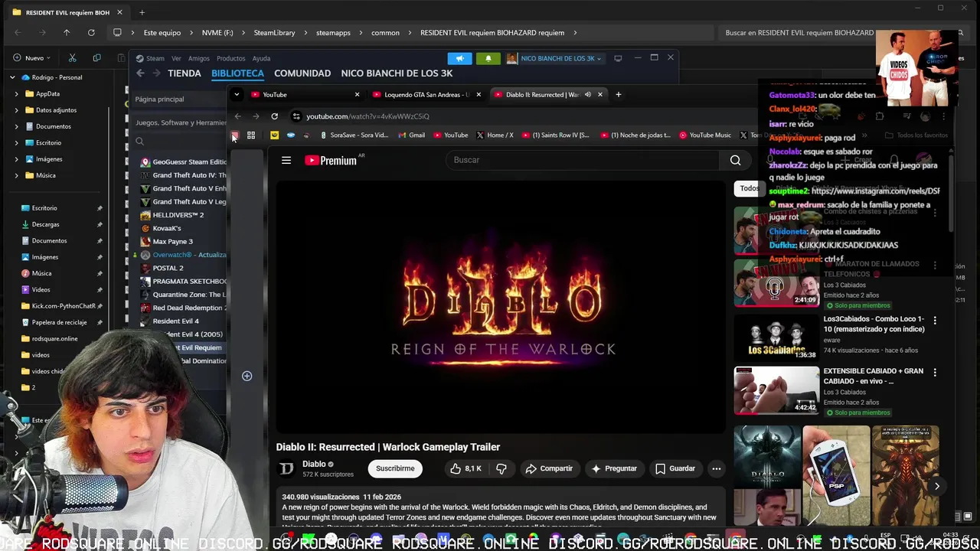Select POSTAL 2 in Steam library
Screen dimensions: 980x551
pyautogui.click(x=168, y=269)
